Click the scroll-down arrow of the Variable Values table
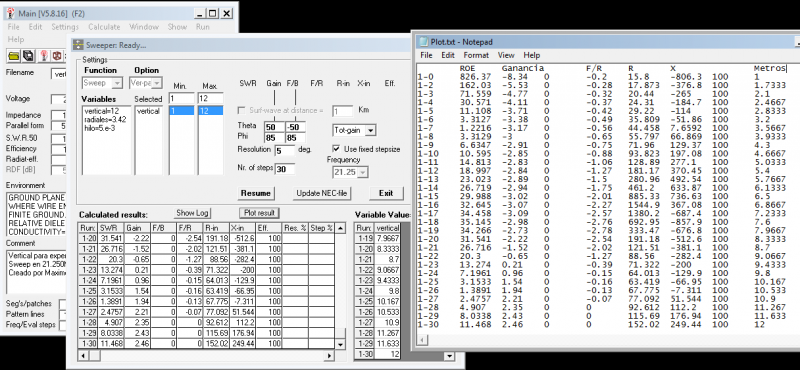Viewport: 800px width, 370px height. coord(448,356)
